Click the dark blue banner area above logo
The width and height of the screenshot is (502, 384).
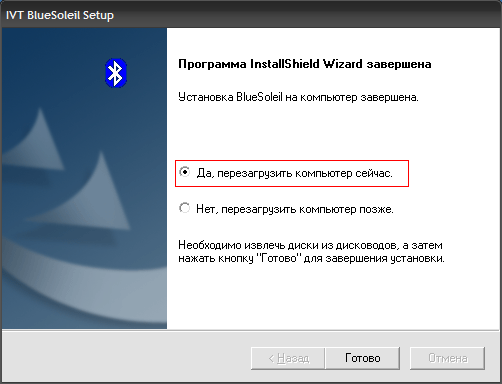[x=84, y=42]
